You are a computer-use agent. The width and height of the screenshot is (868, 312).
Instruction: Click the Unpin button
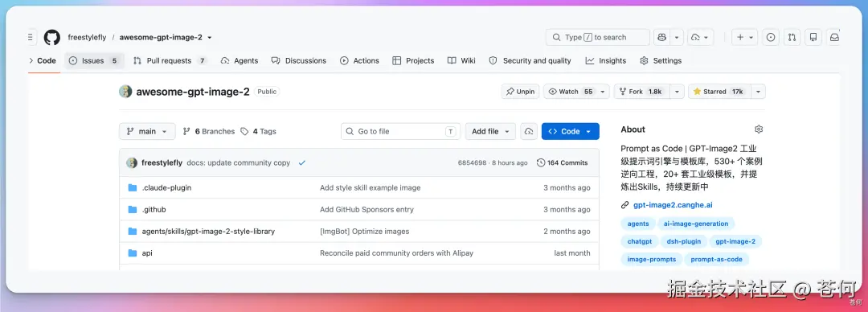point(520,92)
